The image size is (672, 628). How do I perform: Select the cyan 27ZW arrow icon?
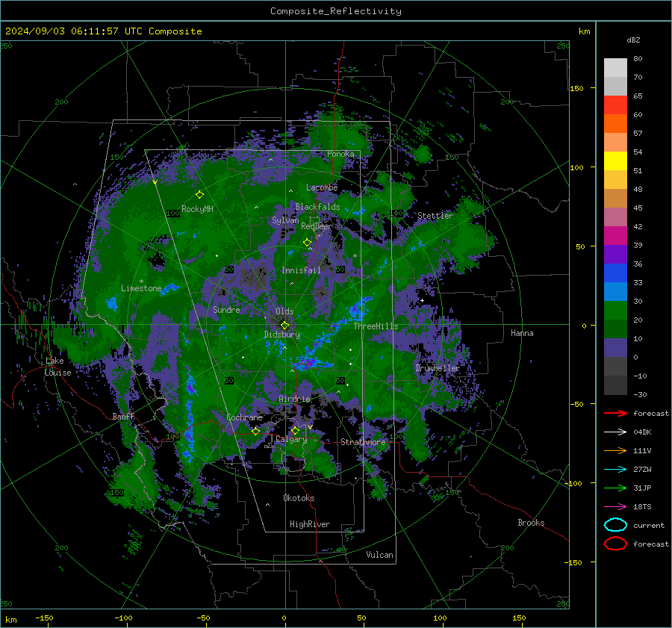[615, 470]
